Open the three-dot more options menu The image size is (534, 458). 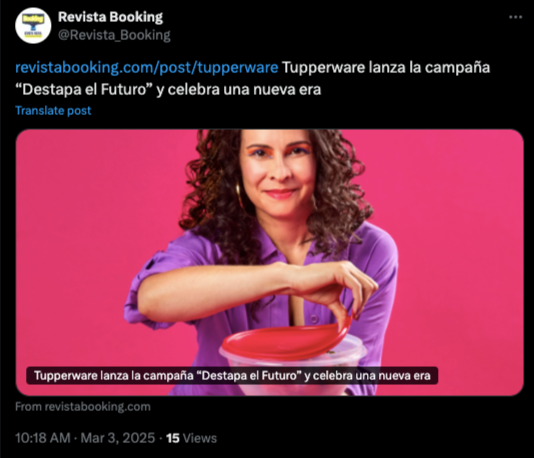point(515,17)
